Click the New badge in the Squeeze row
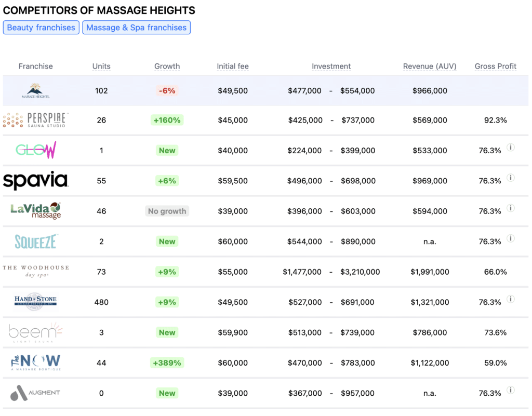Screen dimensions: 532x416 point(167,241)
